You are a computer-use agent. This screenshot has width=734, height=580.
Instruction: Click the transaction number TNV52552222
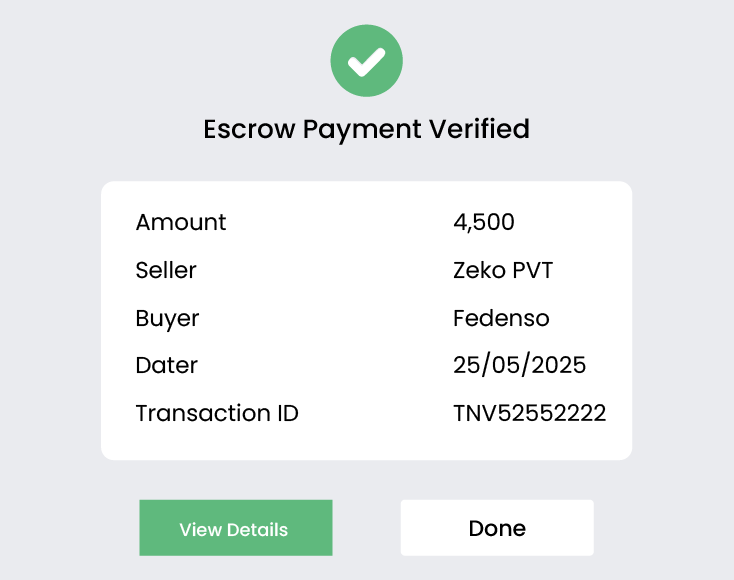pyautogui.click(x=529, y=412)
